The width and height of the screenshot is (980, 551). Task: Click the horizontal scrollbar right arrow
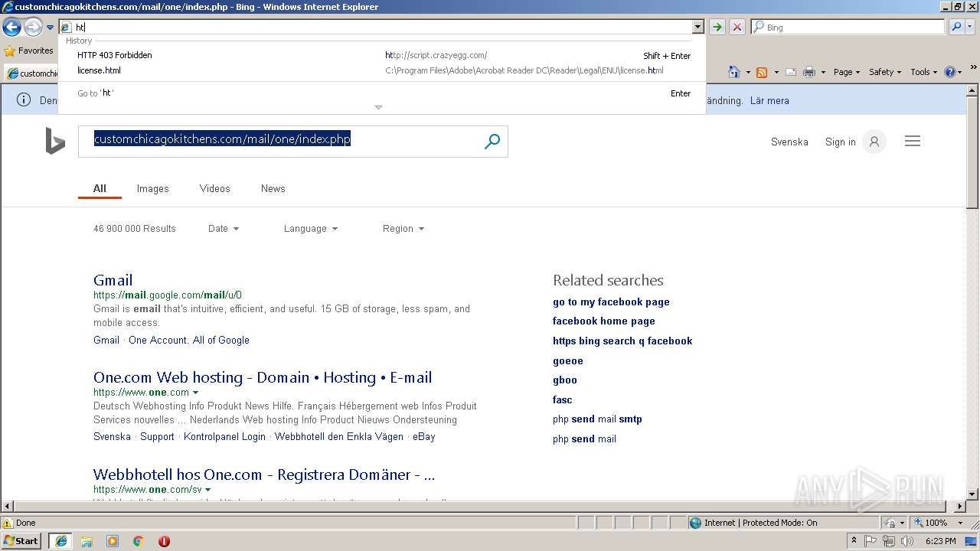coord(960,507)
